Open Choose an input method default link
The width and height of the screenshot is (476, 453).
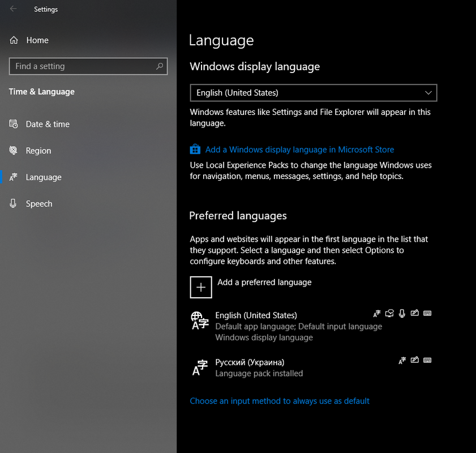pos(280,401)
